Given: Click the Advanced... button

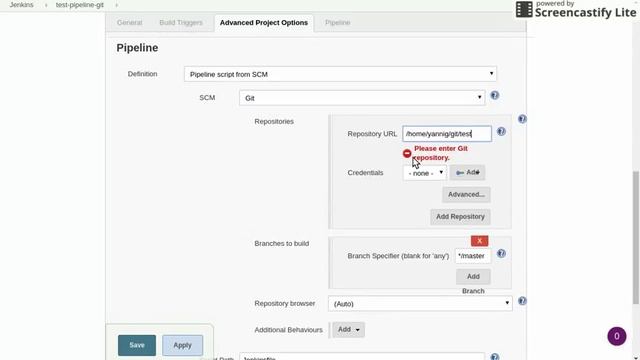Looking at the screenshot, I should pyautogui.click(x=466, y=195).
